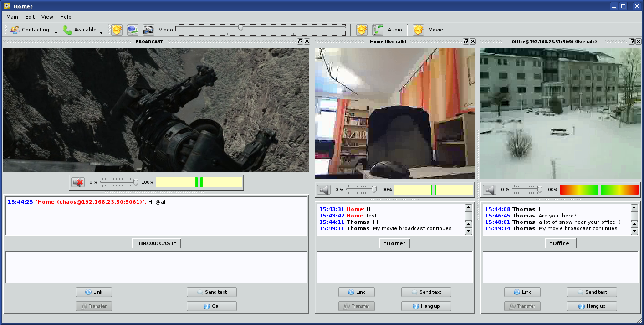644x325 pixels.
Task: Expand the Contacting dropdown arrow
Action: click(56, 32)
